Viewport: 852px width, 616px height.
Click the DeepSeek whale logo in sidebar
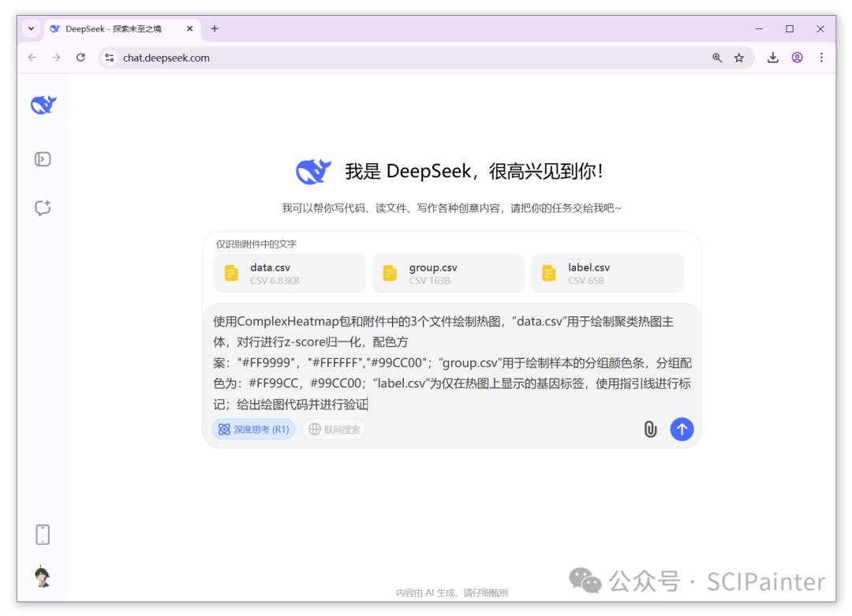click(43, 104)
